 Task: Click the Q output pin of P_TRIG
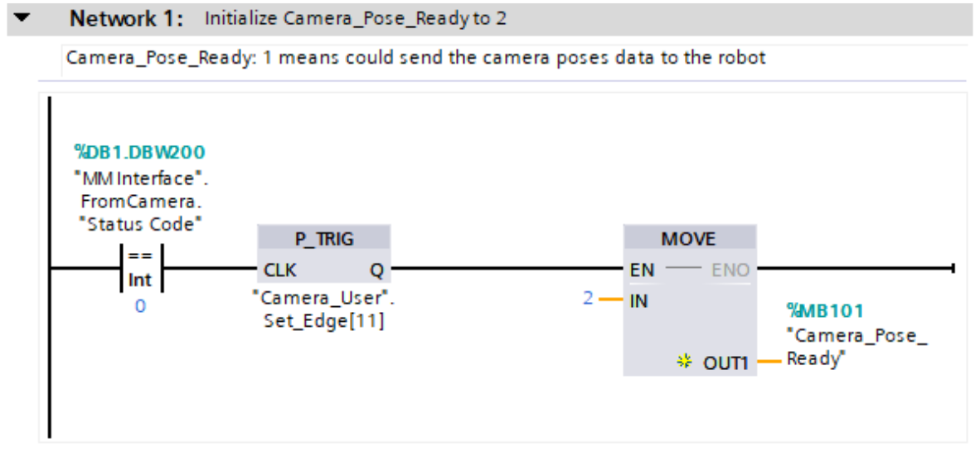376,270
